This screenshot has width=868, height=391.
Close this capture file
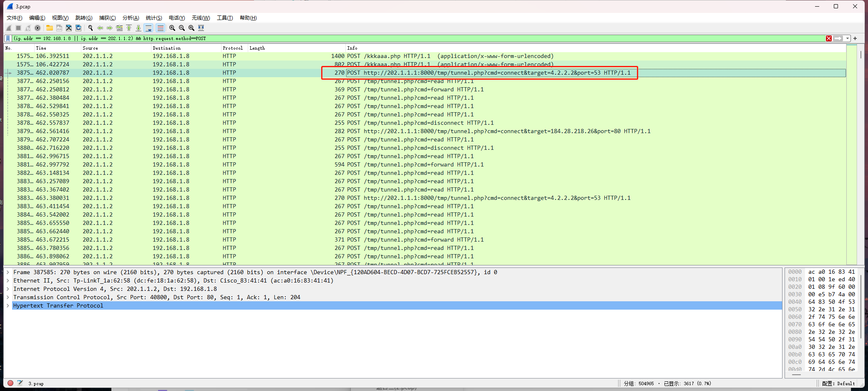[x=69, y=28]
